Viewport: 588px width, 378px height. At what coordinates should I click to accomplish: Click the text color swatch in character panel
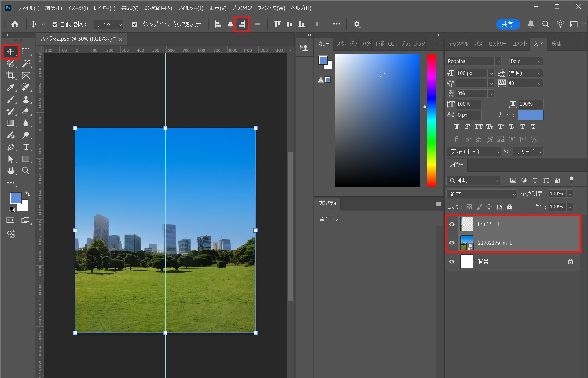pyautogui.click(x=531, y=115)
